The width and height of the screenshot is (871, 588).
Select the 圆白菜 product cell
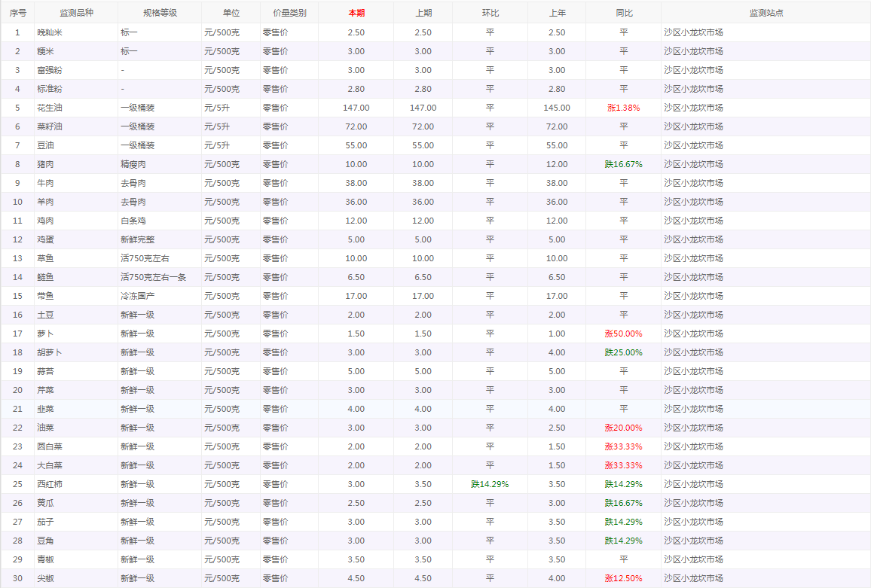pyautogui.click(x=76, y=447)
